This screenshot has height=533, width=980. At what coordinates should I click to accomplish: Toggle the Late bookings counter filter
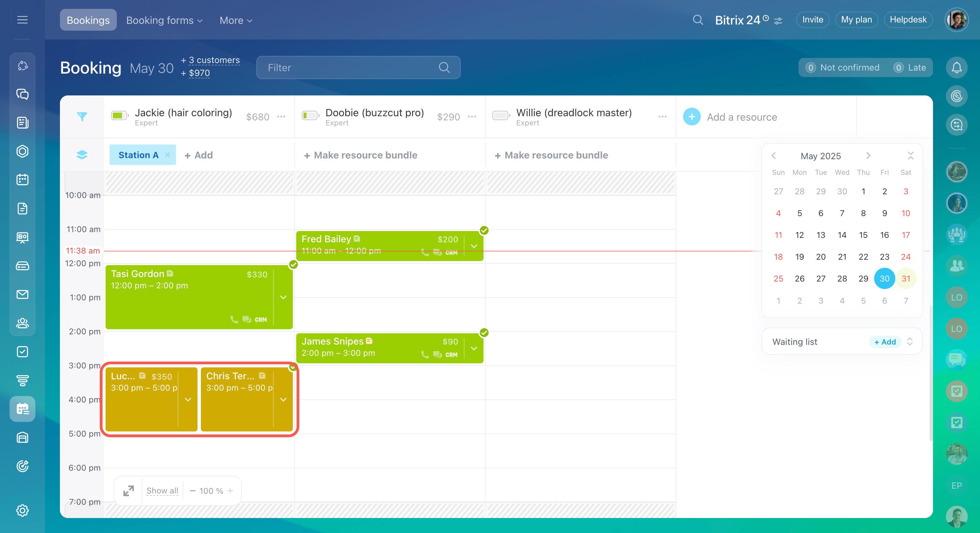pyautogui.click(x=910, y=68)
